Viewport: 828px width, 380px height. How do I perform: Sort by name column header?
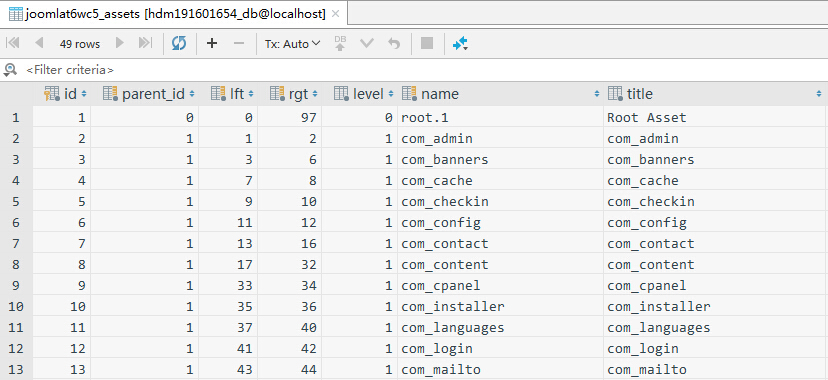pyautogui.click(x=500, y=94)
